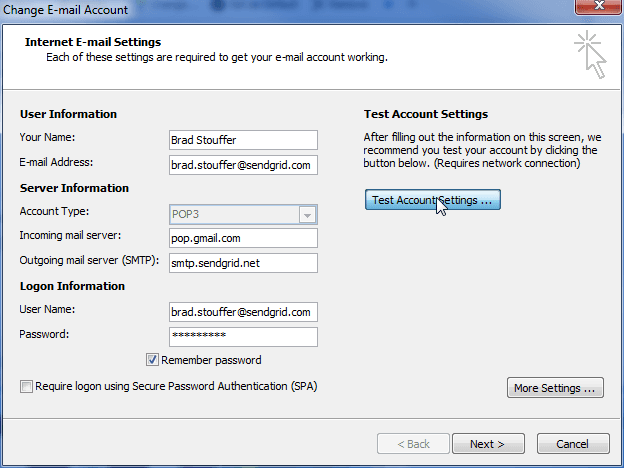The height and width of the screenshot is (468, 624).
Task: Click the Your Name text field
Action: (243, 139)
